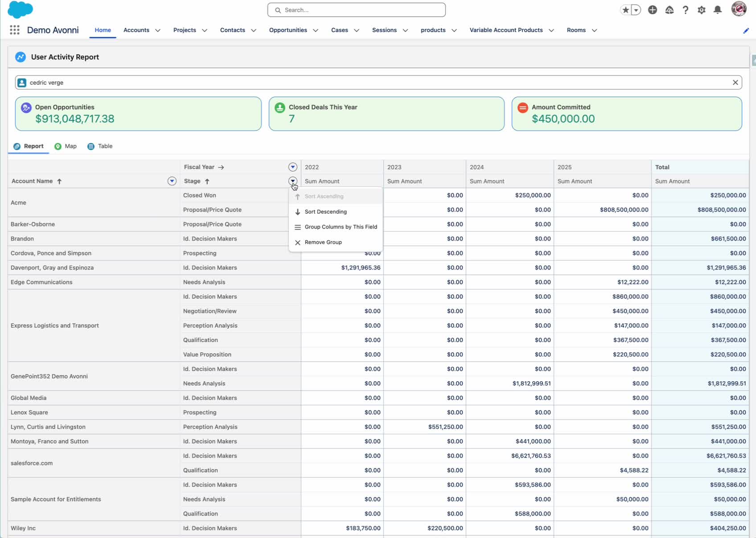Expand the Projects tab chevron
The height and width of the screenshot is (538, 756).
pos(205,30)
